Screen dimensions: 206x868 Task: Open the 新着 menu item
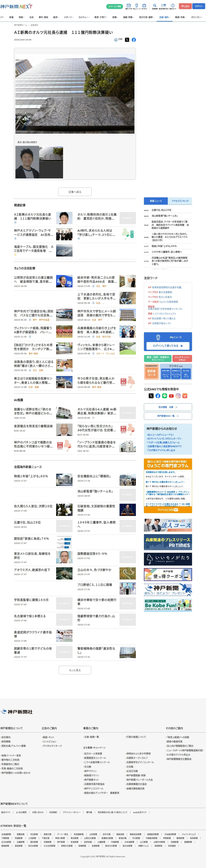[x=11, y=17]
